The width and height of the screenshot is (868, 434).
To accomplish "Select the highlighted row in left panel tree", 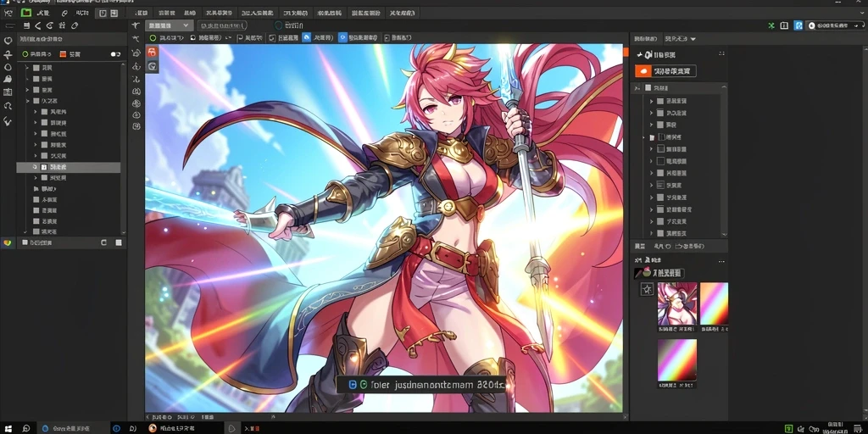I will (69, 167).
